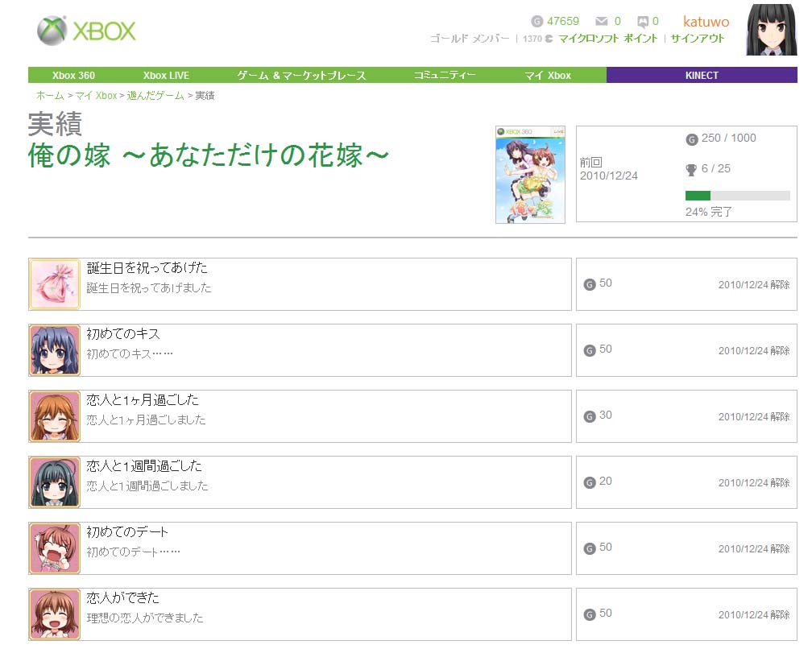Screen dimensions: 812x649
Task: Click the 恋人と1週間過ごした achievement title
Action: [144, 465]
